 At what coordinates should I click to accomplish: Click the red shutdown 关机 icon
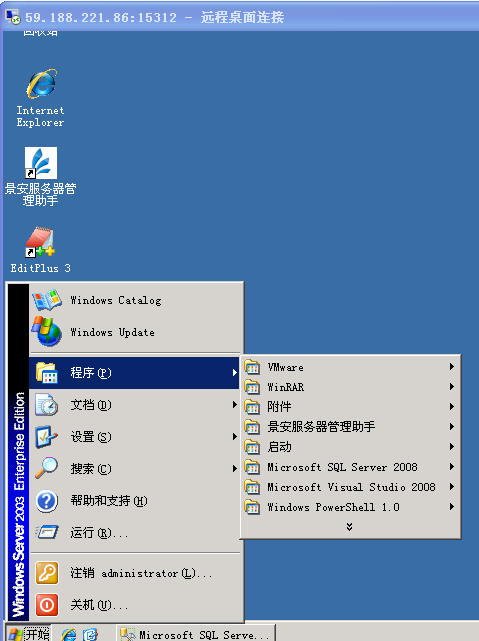47,605
